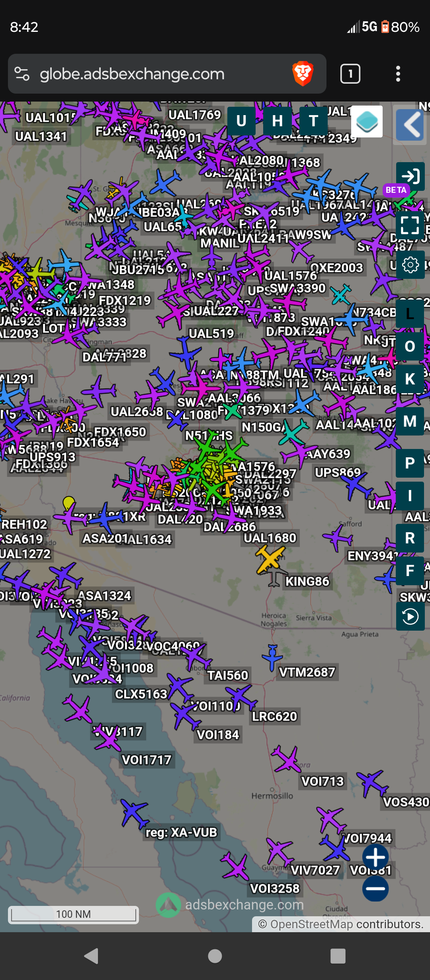
Task: Open Brave Shields lion icon
Action: [303, 74]
